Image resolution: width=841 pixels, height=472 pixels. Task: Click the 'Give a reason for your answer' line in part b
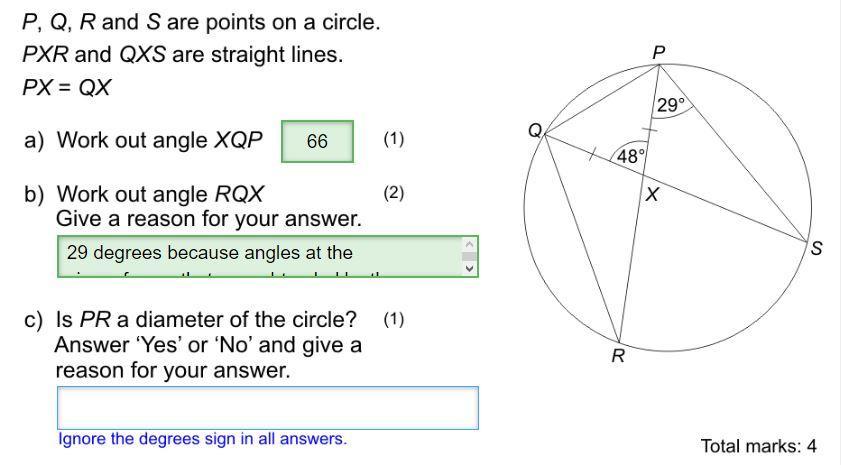click(x=209, y=219)
